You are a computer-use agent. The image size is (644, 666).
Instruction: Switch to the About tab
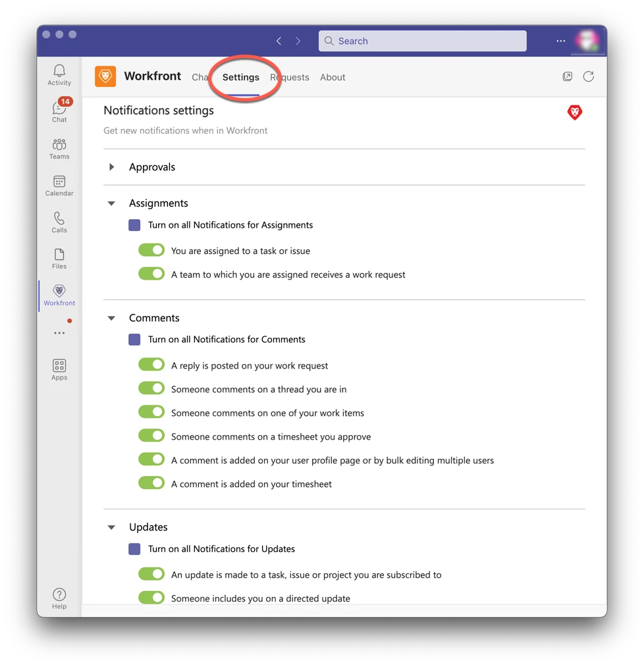(x=333, y=77)
